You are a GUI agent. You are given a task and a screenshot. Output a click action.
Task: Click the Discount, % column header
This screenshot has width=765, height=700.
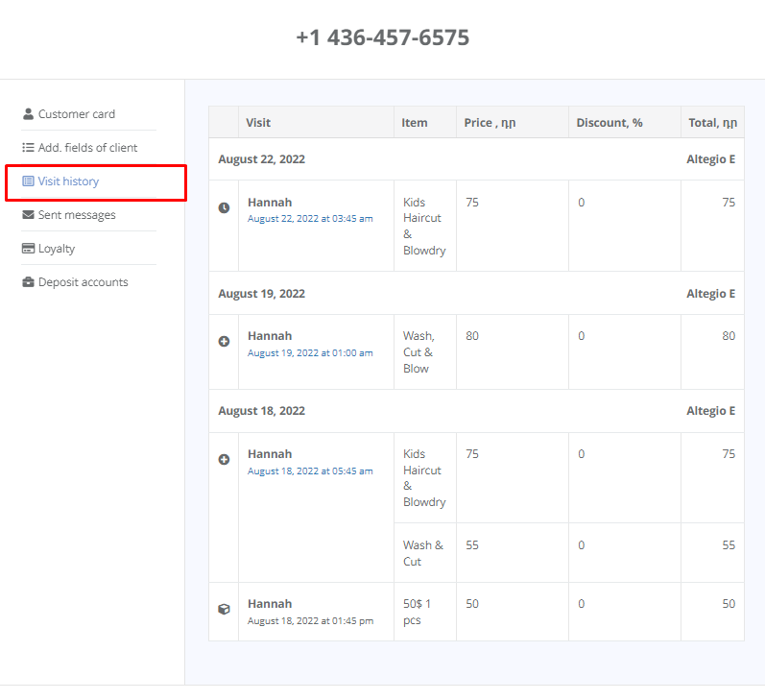click(610, 123)
